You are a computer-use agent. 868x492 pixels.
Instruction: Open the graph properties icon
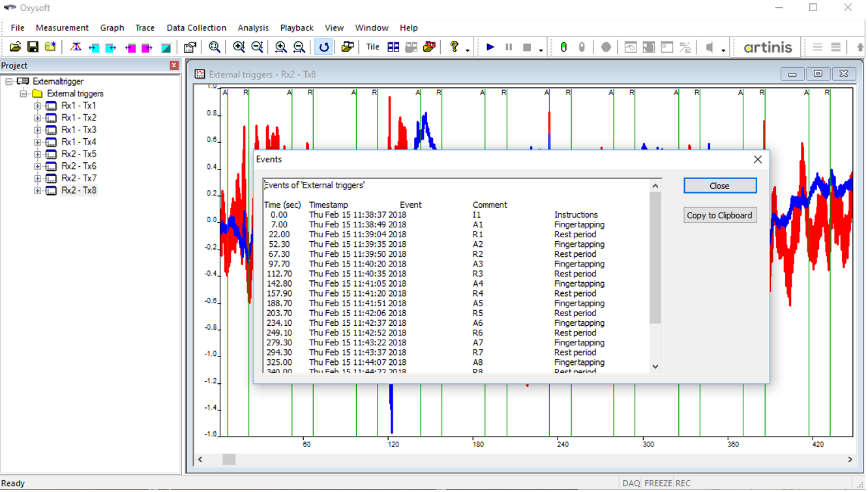pos(190,46)
